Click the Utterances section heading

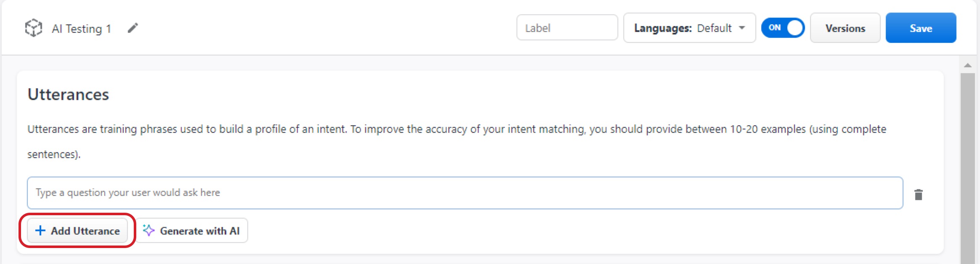point(68,95)
